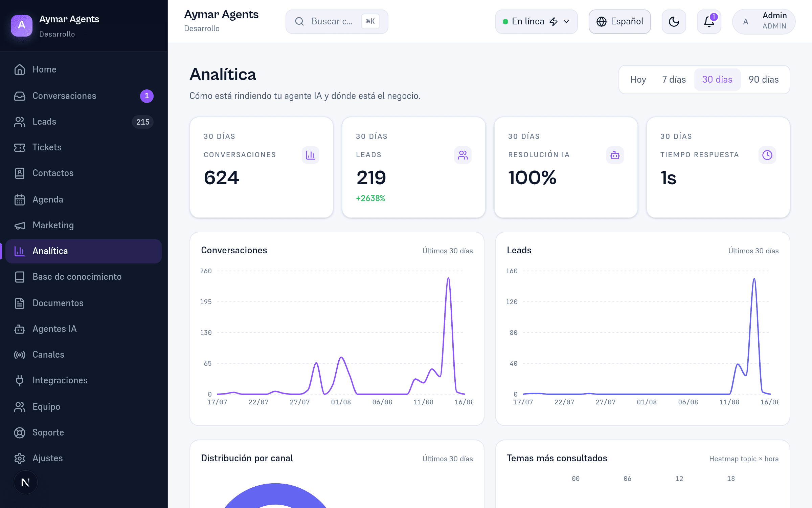The height and width of the screenshot is (508, 812).
Task: Open the Español language selector
Action: [620, 22]
